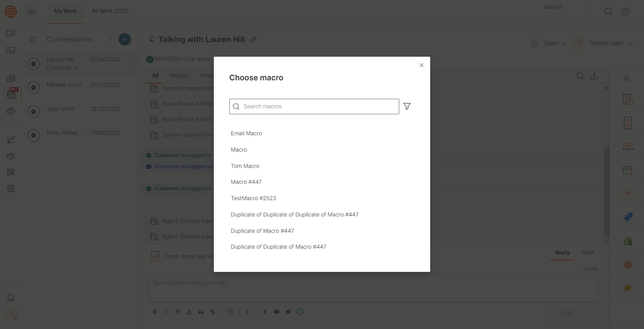The height and width of the screenshot is (329, 644).
Task: Click the filter icon beside macro search
Action: pos(407,107)
